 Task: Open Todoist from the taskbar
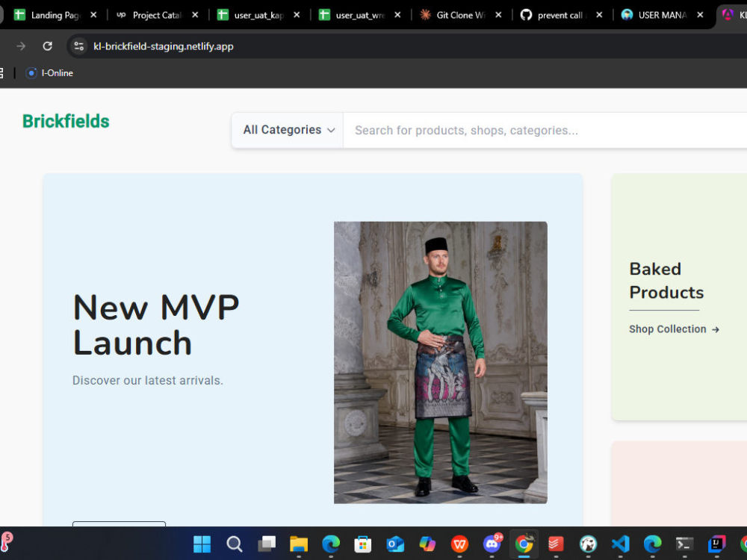coord(556,544)
